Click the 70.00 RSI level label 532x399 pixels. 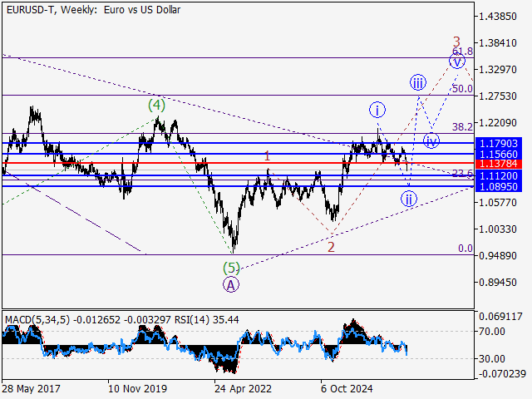(491, 331)
